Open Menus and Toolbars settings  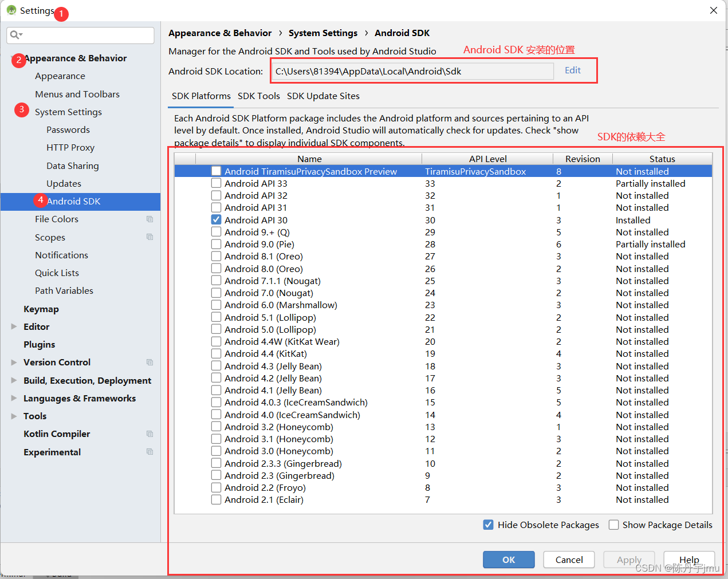point(77,94)
